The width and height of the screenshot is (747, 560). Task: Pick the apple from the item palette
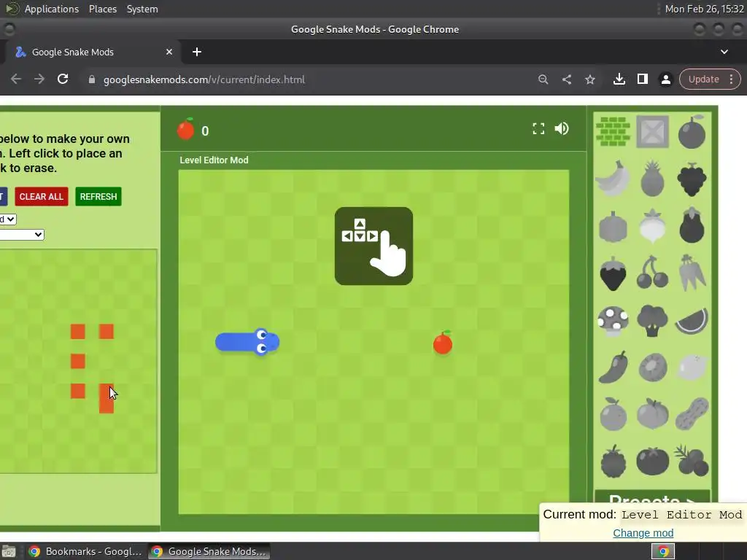pos(692,132)
